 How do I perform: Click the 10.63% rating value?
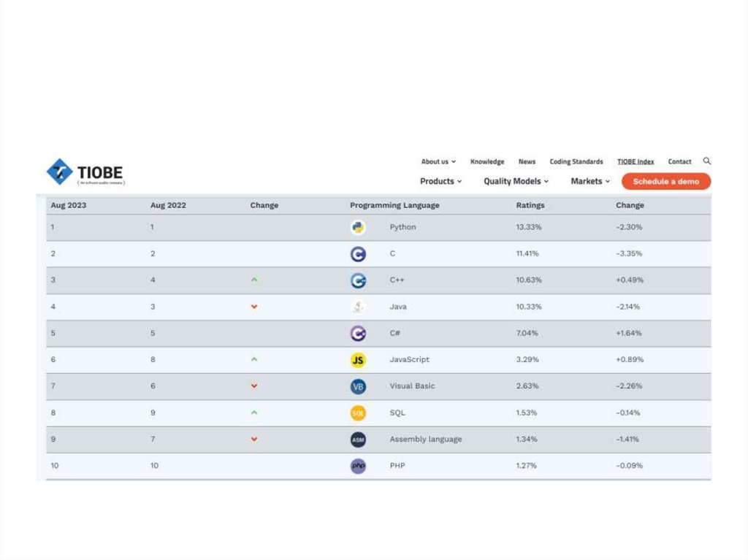click(x=529, y=280)
